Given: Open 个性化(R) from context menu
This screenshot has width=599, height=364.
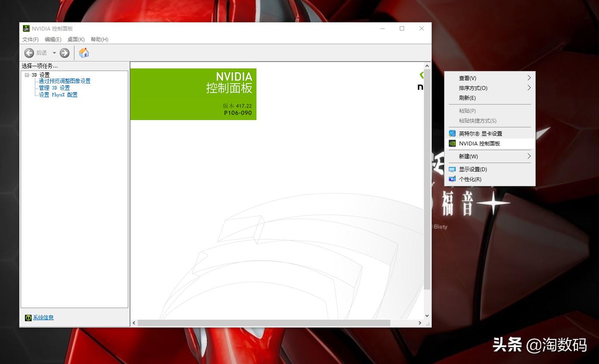Looking at the screenshot, I should pos(470,179).
